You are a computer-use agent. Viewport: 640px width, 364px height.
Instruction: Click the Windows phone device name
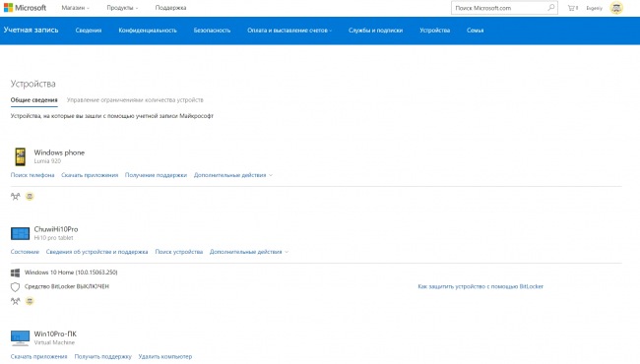[59, 152]
